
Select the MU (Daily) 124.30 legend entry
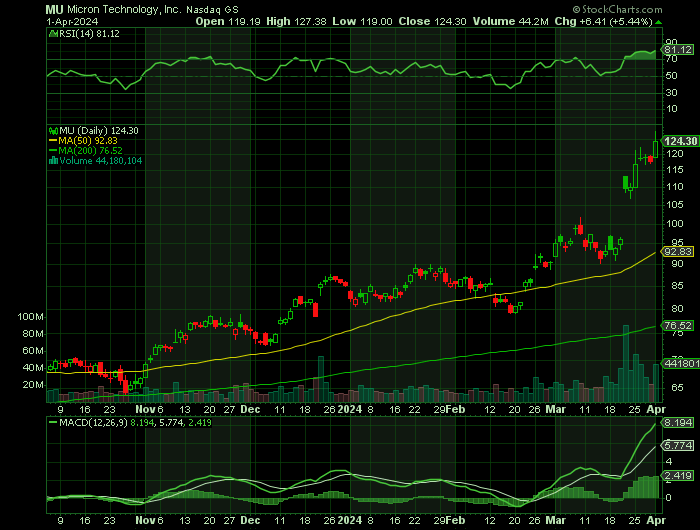point(99,131)
